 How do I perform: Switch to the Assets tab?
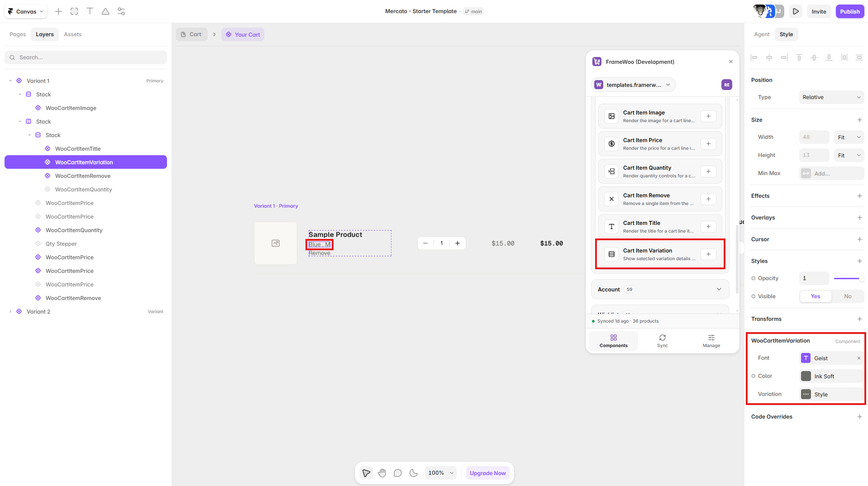[73, 34]
